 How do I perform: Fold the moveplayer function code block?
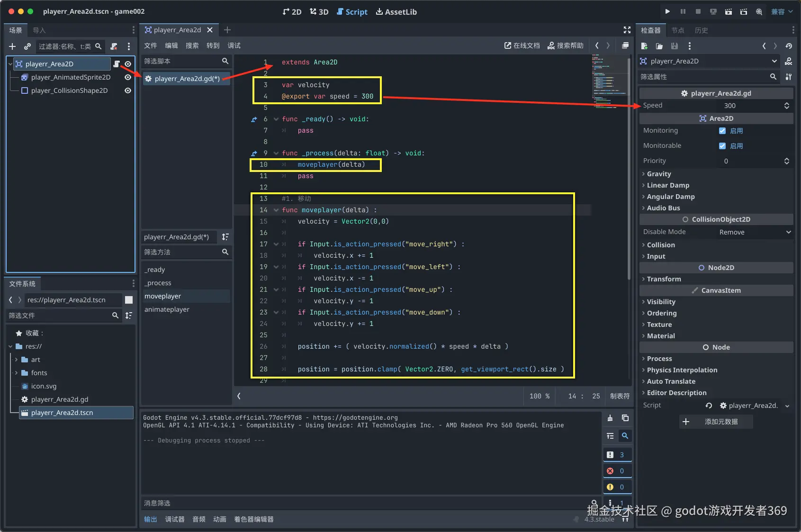(276, 210)
